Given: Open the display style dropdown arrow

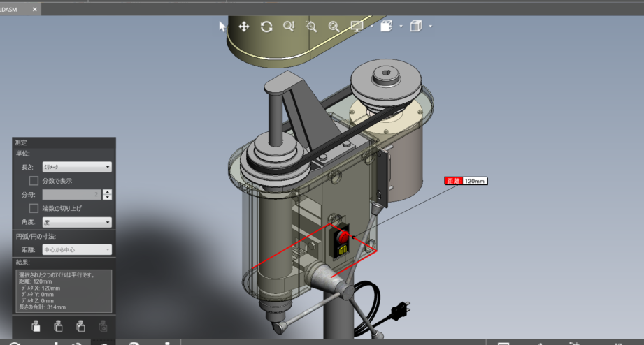Looking at the screenshot, I should click(x=431, y=27).
